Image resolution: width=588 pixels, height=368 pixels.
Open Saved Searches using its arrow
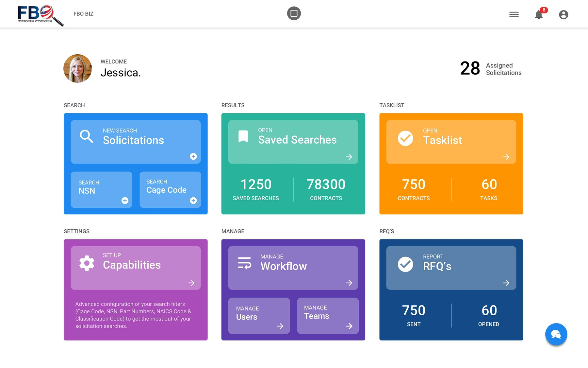click(x=349, y=157)
